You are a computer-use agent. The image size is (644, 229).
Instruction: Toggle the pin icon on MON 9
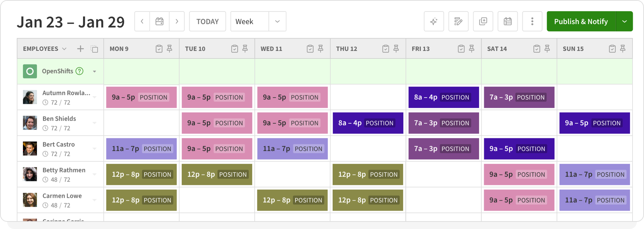coord(170,49)
